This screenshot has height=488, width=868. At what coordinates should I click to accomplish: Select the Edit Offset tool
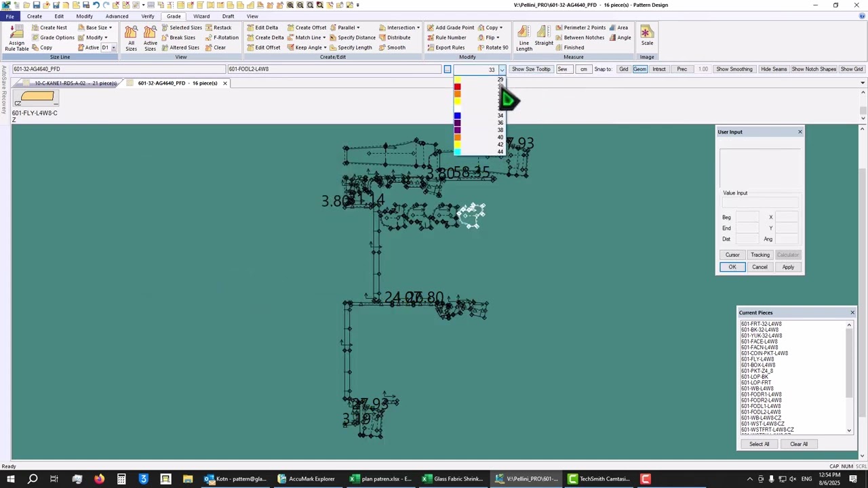263,47
